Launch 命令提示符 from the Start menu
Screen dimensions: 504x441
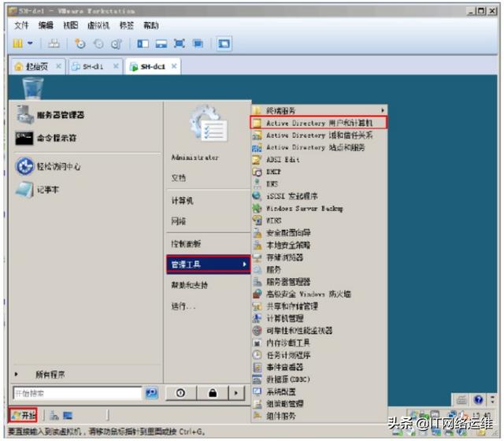pos(46,139)
